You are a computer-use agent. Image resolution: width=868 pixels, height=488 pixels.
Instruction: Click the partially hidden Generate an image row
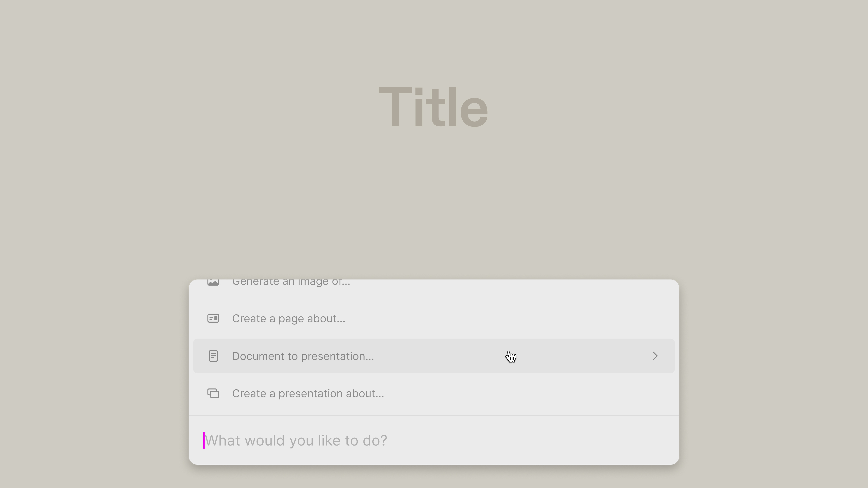tap(434, 283)
